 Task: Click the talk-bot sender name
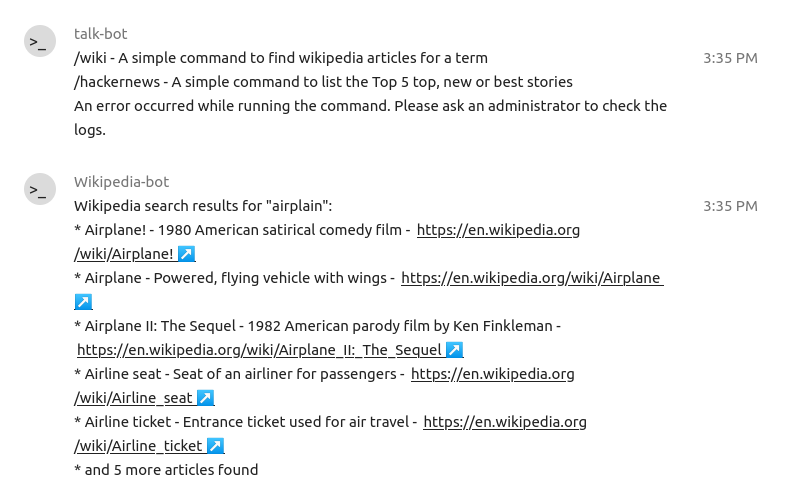click(101, 34)
